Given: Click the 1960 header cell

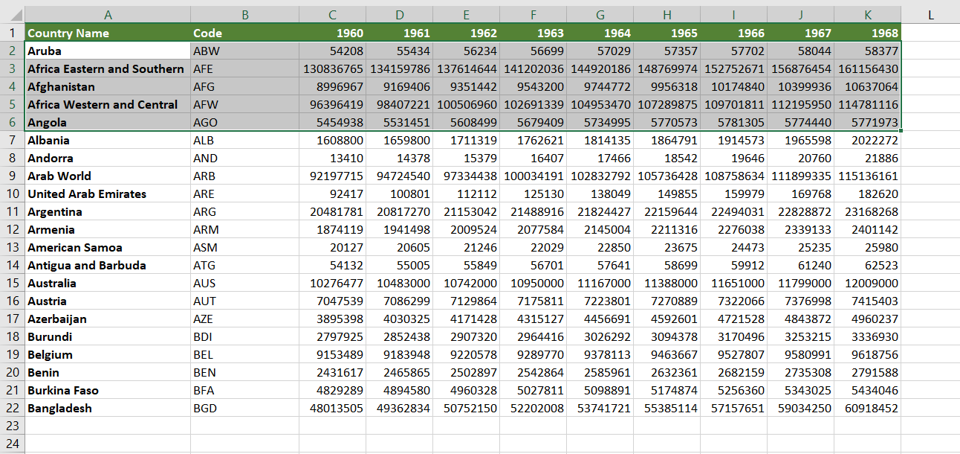Looking at the screenshot, I should (332, 33).
